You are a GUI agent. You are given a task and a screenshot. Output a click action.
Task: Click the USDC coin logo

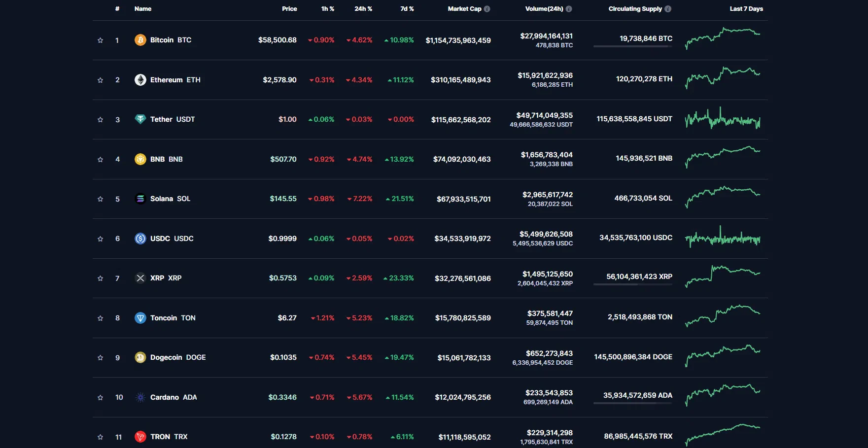(x=140, y=239)
